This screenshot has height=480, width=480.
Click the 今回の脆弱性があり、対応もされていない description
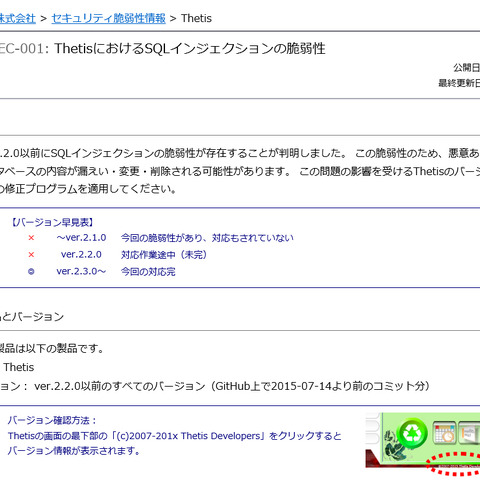pos(207,238)
